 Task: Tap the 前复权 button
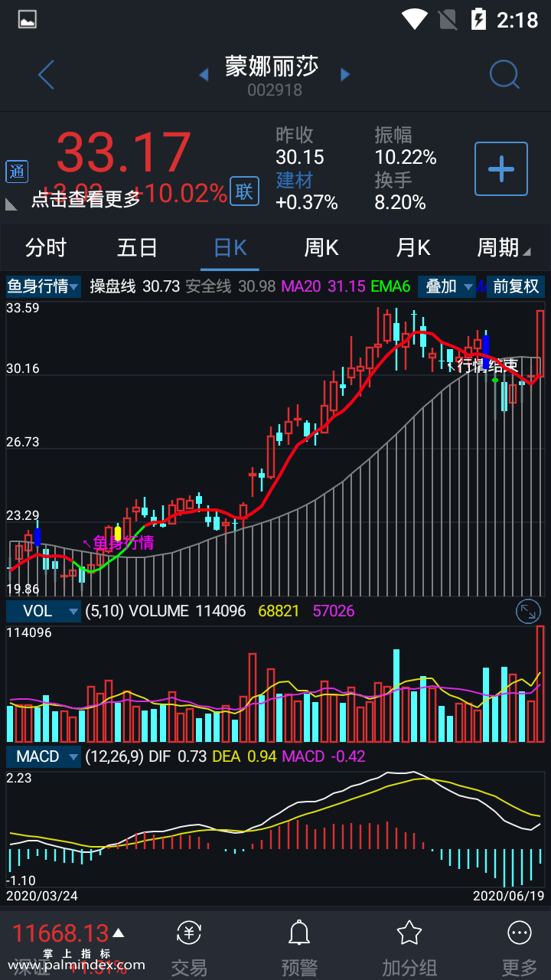(517, 286)
